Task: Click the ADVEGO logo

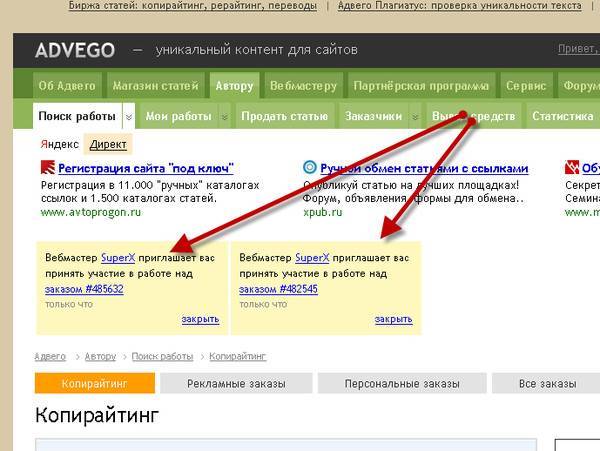Action: click(x=75, y=50)
